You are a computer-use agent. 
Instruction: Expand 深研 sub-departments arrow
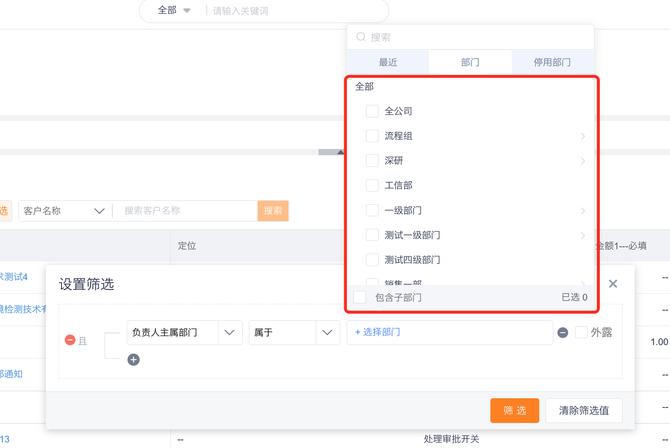(582, 161)
